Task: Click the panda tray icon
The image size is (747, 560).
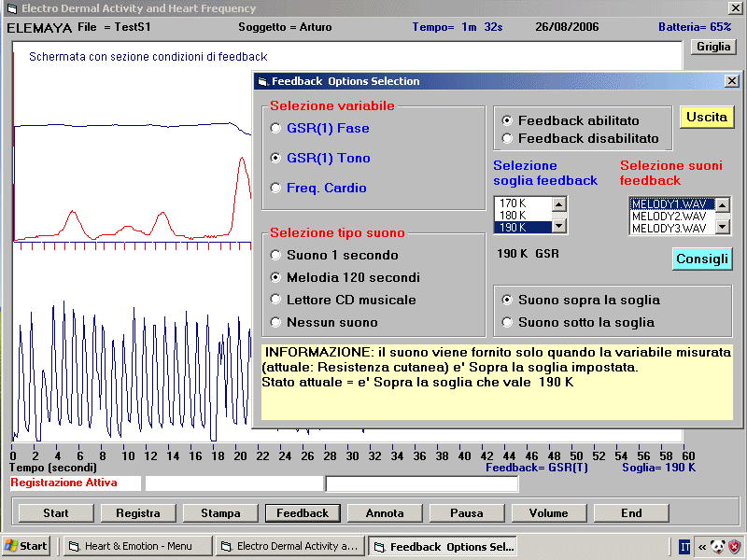Action: coord(718,546)
